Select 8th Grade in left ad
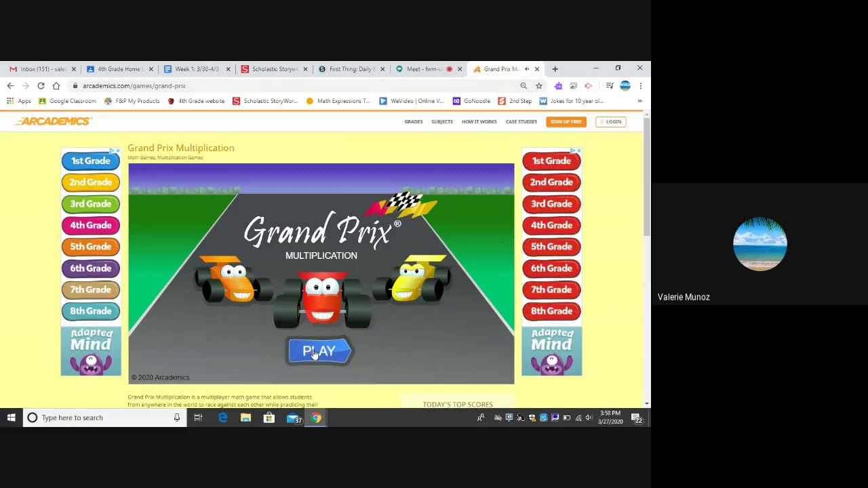The image size is (868, 488). coord(90,311)
